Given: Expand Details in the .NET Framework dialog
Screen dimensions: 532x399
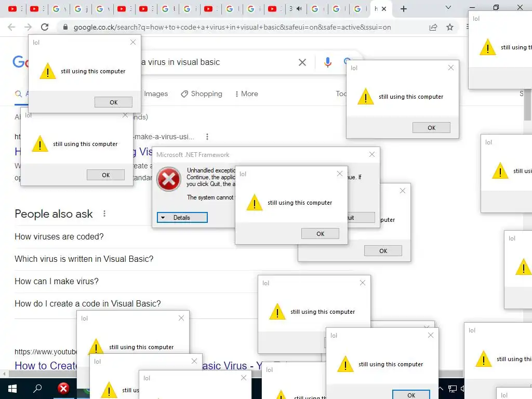Looking at the screenshot, I should (182, 218).
